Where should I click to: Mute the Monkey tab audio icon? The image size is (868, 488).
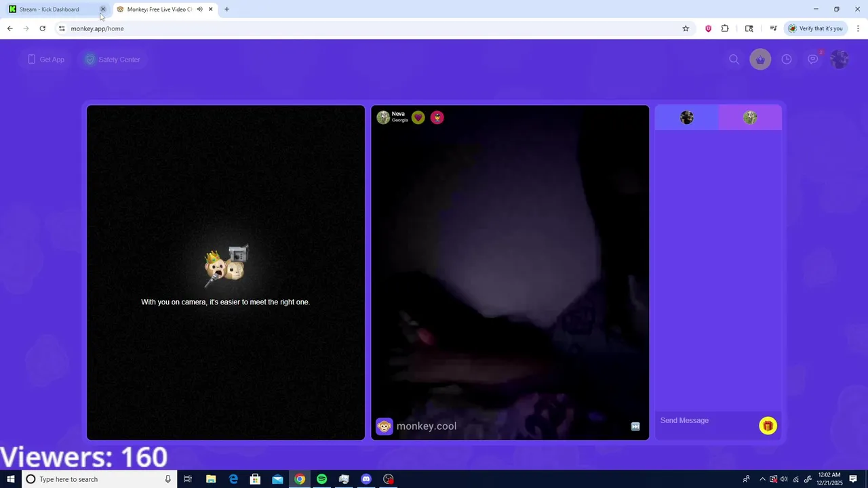pyautogui.click(x=200, y=9)
